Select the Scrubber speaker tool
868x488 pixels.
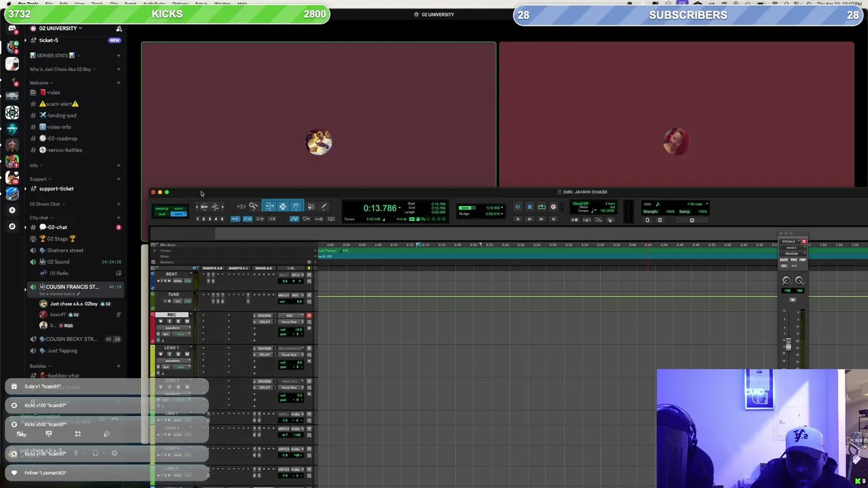311,207
